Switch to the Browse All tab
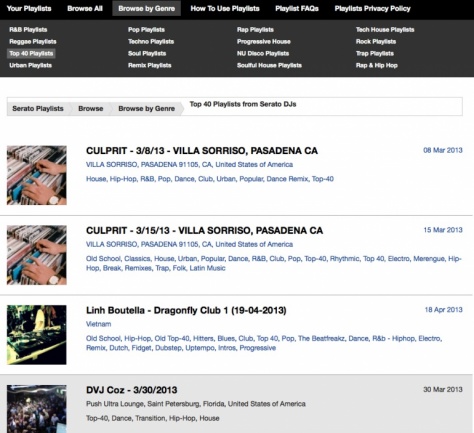 coord(85,9)
